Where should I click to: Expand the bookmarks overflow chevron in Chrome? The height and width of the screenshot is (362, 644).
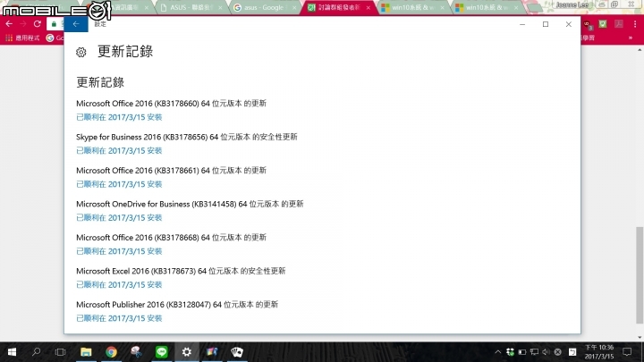[631, 38]
